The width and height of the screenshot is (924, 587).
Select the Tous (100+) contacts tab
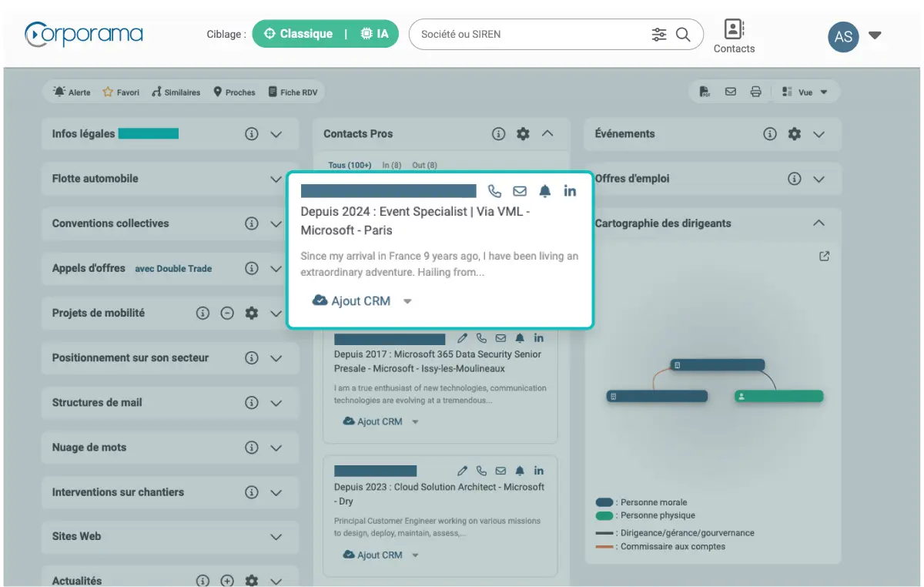point(350,165)
